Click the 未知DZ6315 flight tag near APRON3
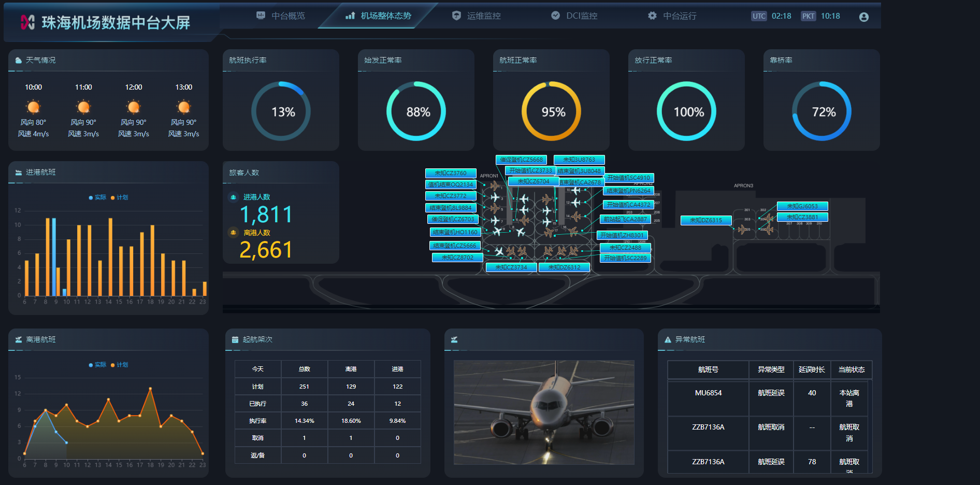 (x=705, y=220)
